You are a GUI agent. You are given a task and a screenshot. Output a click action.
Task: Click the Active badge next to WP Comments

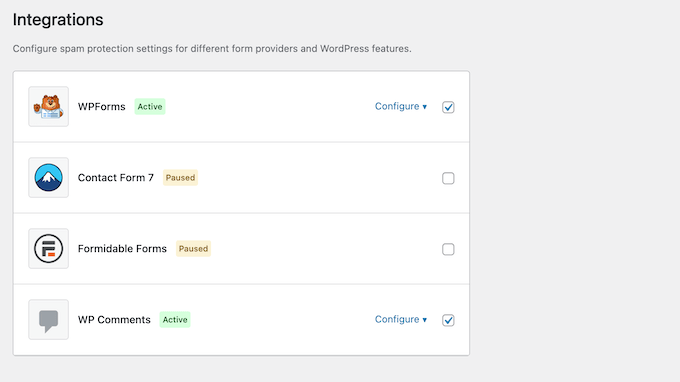pos(175,320)
